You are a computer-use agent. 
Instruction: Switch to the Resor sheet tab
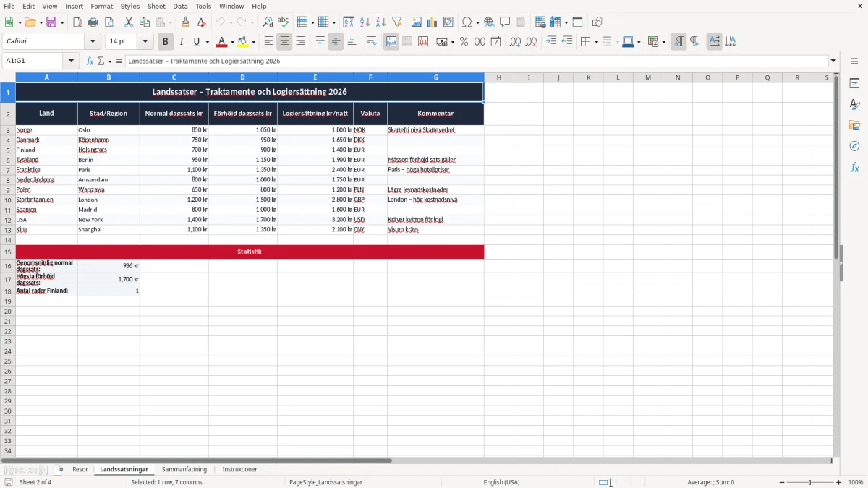80,469
